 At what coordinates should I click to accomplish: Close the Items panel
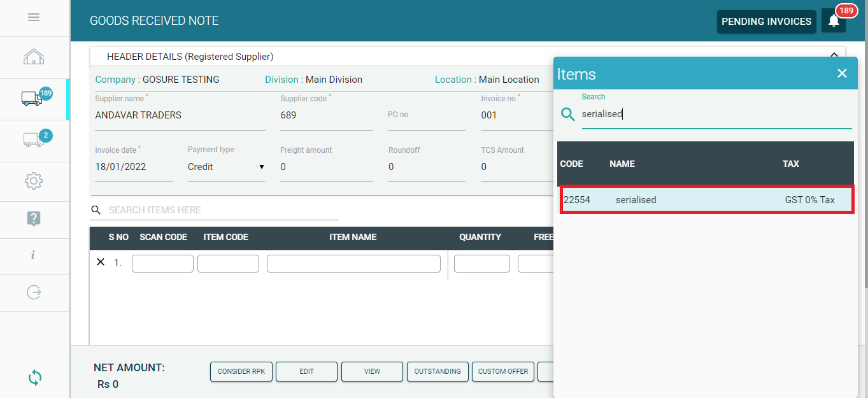842,74
